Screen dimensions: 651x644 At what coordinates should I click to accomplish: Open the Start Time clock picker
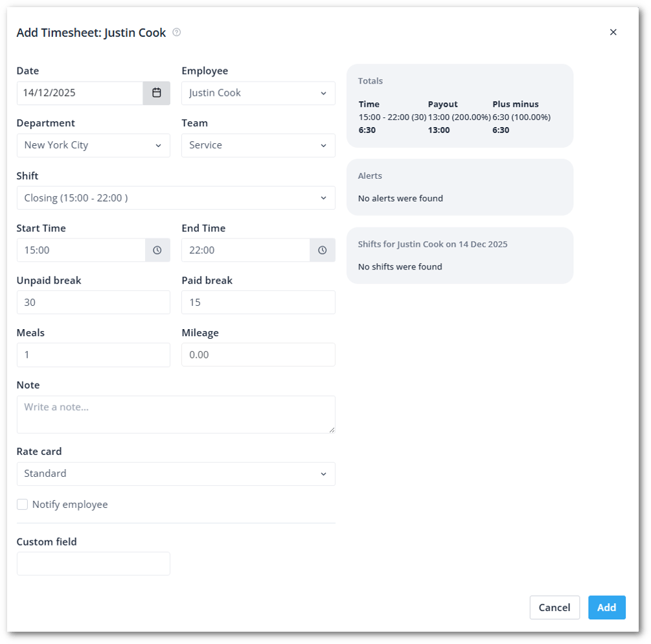(157, 250)
